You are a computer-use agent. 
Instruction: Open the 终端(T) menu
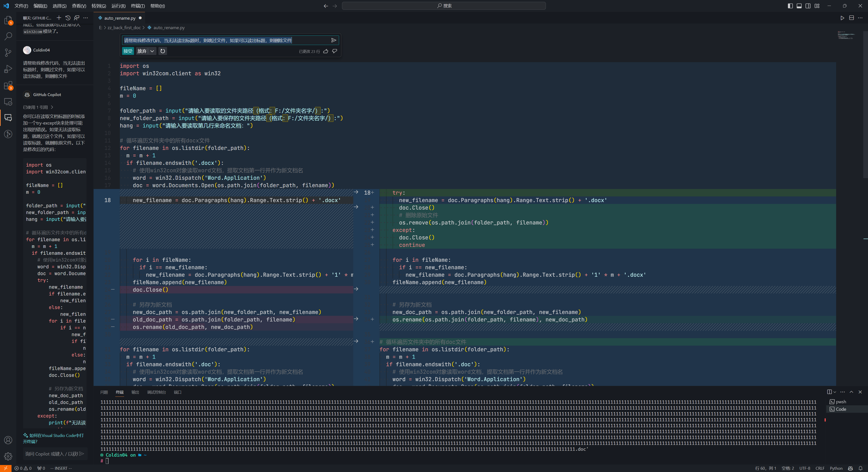coord(137,6)
